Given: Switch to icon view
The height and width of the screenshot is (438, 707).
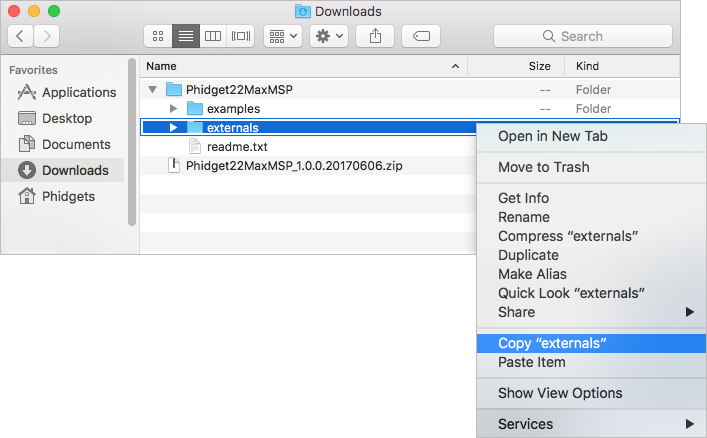Looking at the screenshot, I should [158, 36].
